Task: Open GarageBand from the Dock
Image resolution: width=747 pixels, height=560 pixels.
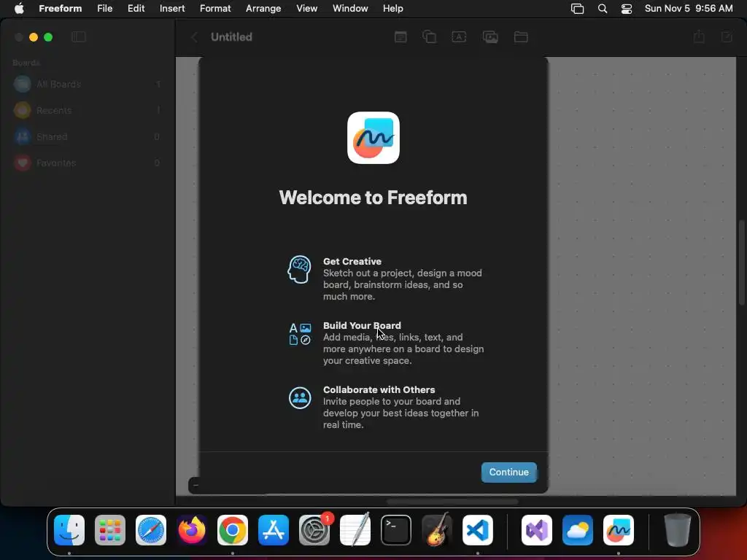Action: (x=437, y=529)
